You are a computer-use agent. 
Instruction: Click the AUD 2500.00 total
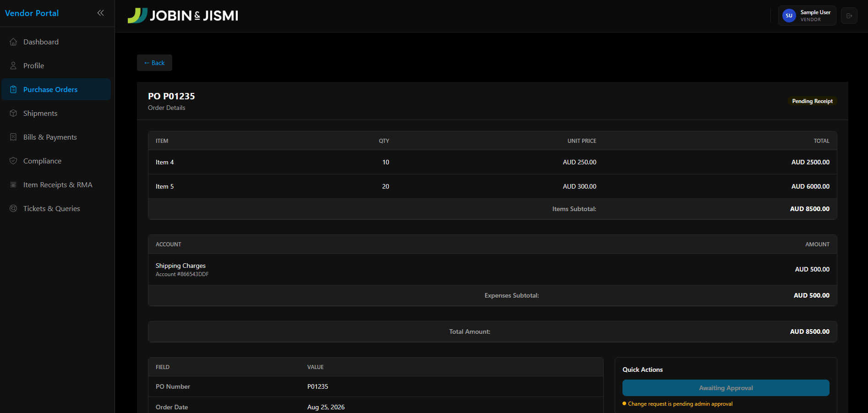coord(810,162)
